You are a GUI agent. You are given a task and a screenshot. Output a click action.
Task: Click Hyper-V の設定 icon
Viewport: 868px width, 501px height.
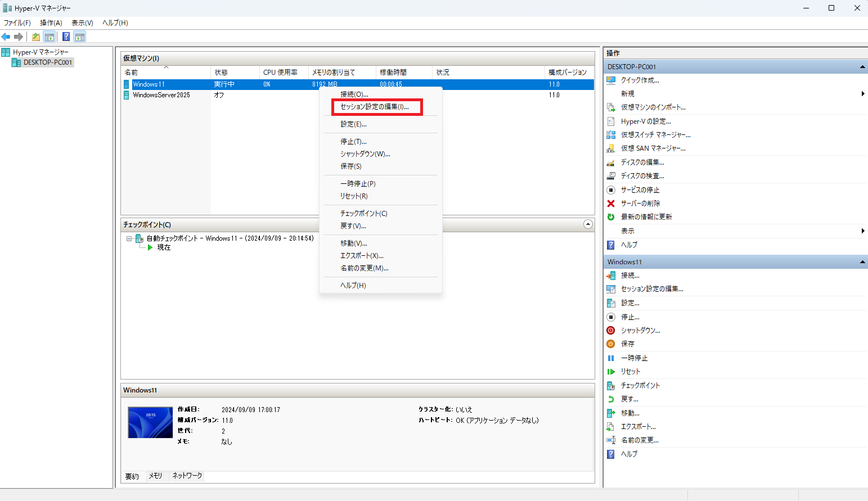coord(611,121)
